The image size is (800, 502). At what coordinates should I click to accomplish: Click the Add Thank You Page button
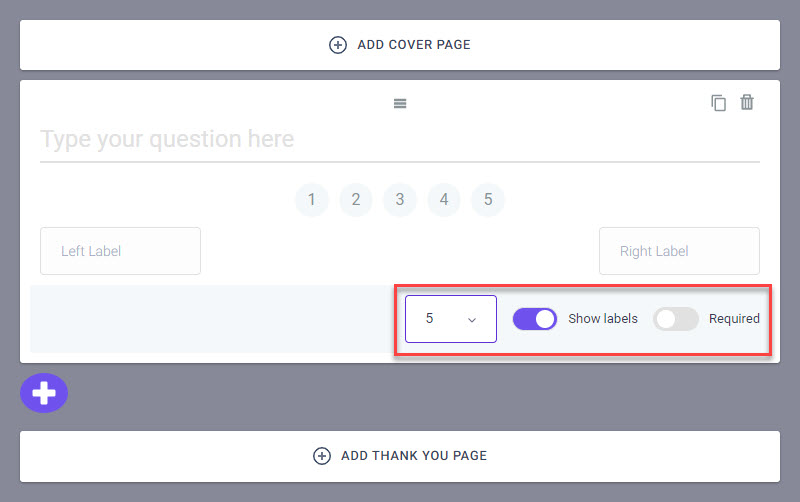click(399, 456)
